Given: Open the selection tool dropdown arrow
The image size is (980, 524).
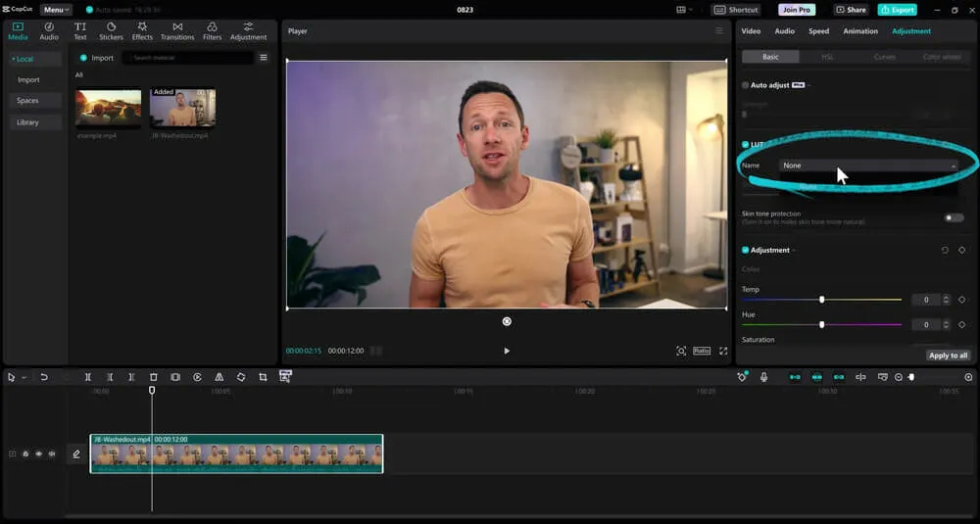Looking at the screenshot, I should [24, 377].
